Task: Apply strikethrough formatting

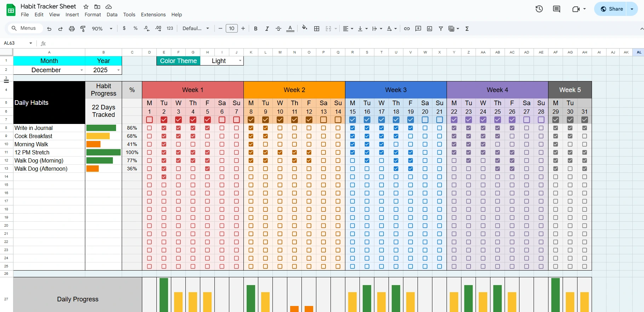Action: tap(278, 29)
